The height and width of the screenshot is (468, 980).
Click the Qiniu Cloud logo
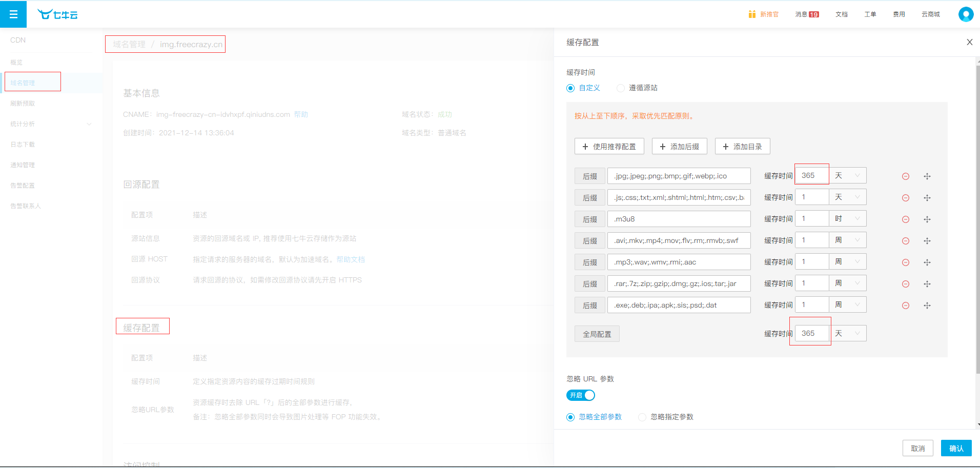click(57, 14)
